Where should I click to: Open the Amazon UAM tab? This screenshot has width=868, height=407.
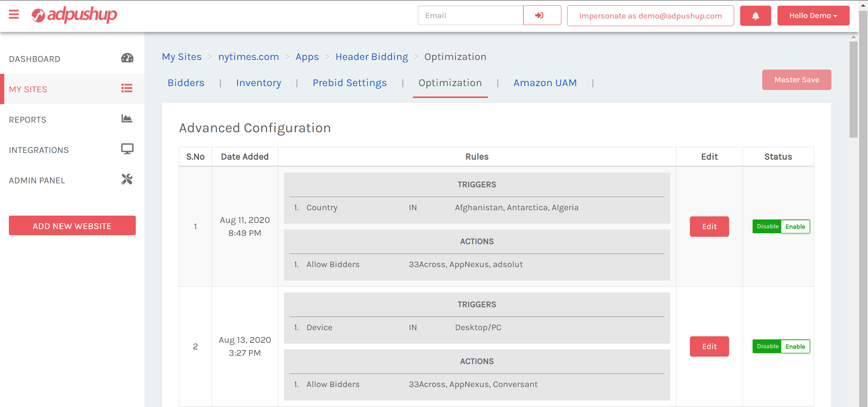tap(545, 83)
